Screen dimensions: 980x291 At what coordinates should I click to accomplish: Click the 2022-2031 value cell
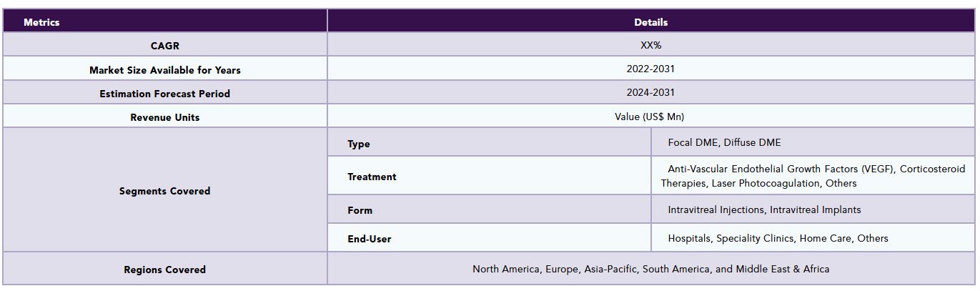click(651, 69)
